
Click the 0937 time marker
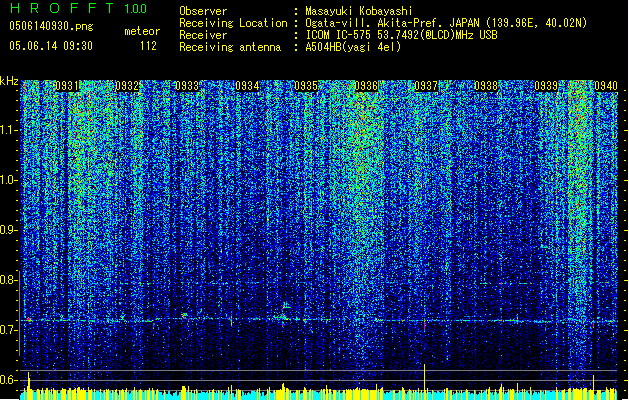click(426, 86)
